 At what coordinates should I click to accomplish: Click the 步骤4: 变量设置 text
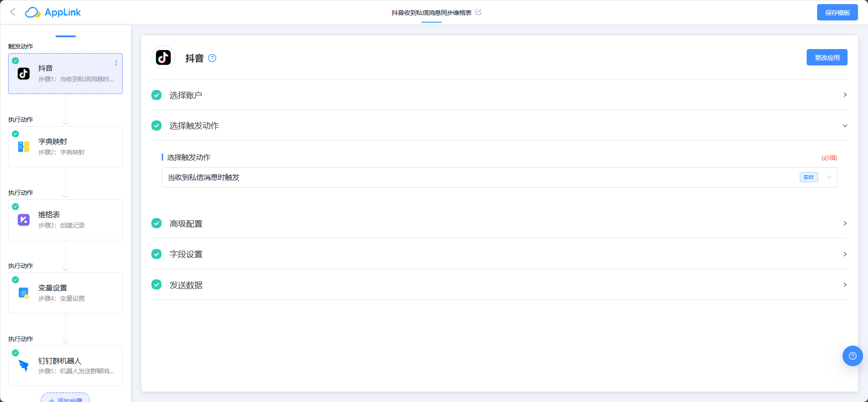pos(61,298)
